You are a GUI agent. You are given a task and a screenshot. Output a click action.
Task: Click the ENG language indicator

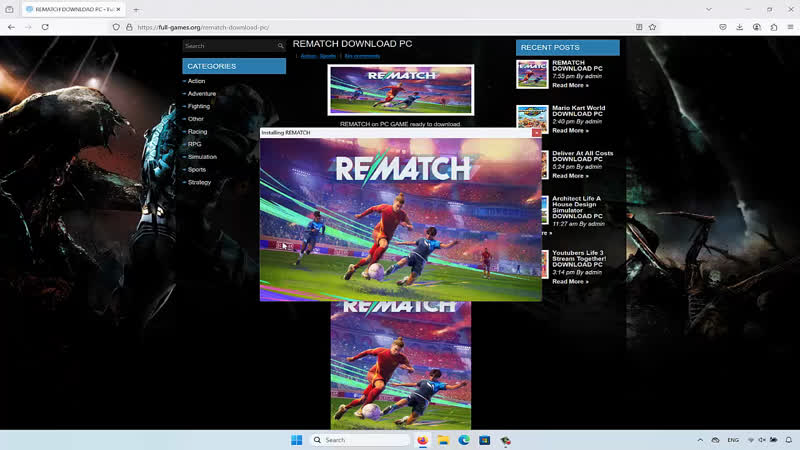(733, 440)
